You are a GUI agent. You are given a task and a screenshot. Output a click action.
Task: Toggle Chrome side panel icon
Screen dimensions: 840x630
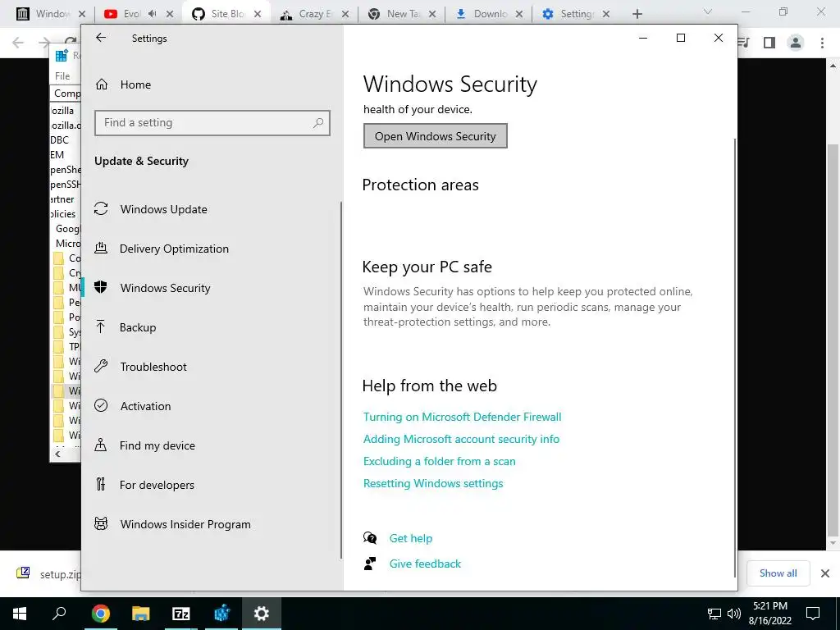point(769,43)
